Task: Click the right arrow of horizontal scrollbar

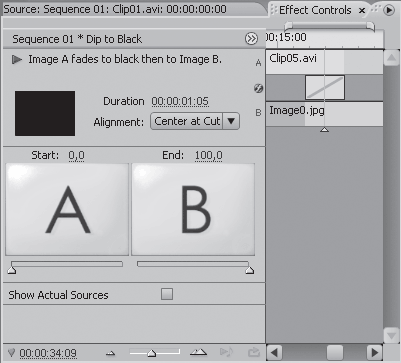Action: pos(374,352)
